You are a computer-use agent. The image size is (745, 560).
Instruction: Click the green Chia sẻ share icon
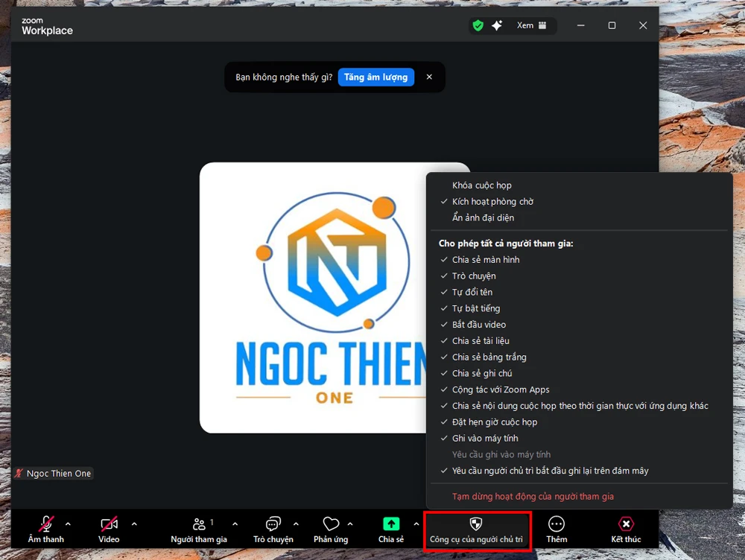click(390, 524)
